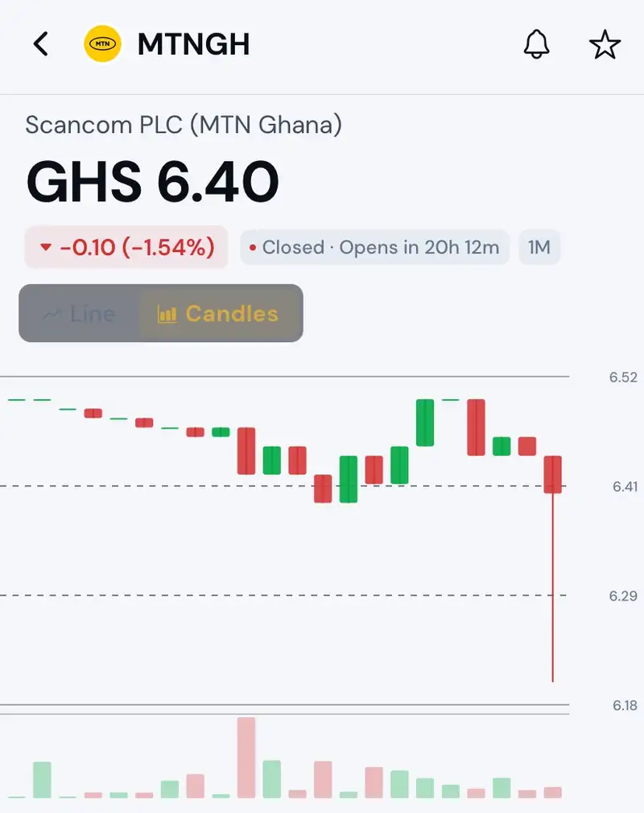Tap the GHS 6.40 price display

[x=152, y=182]
